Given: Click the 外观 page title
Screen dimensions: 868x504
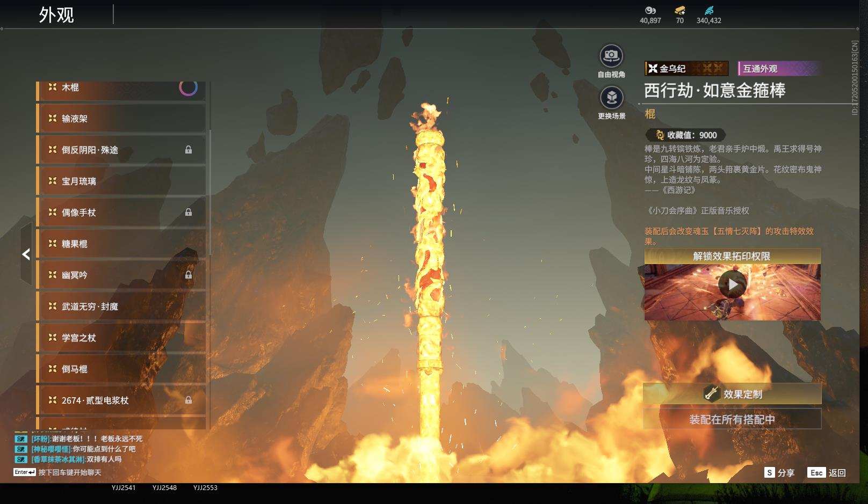Looking at the screenshot, I should (56, 15).
